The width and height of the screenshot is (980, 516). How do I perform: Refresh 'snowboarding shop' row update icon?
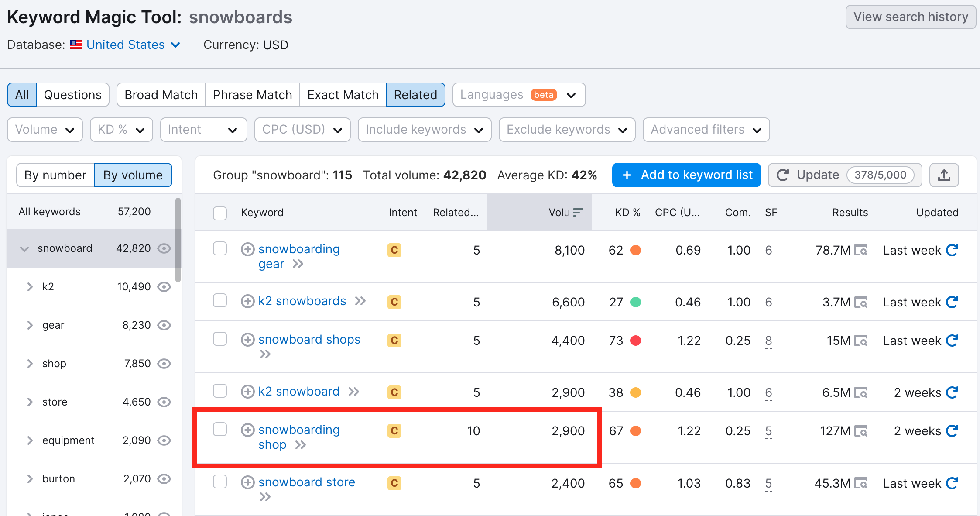952,431
